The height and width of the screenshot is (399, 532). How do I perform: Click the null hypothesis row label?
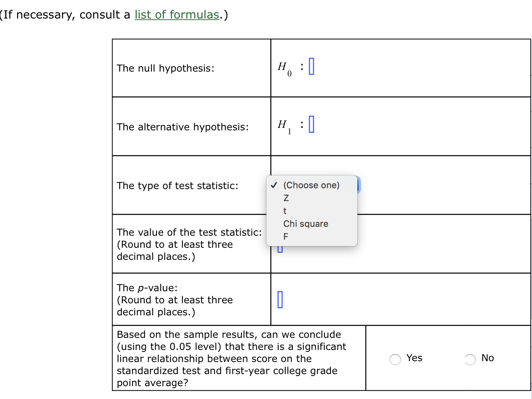pos(165,68)
